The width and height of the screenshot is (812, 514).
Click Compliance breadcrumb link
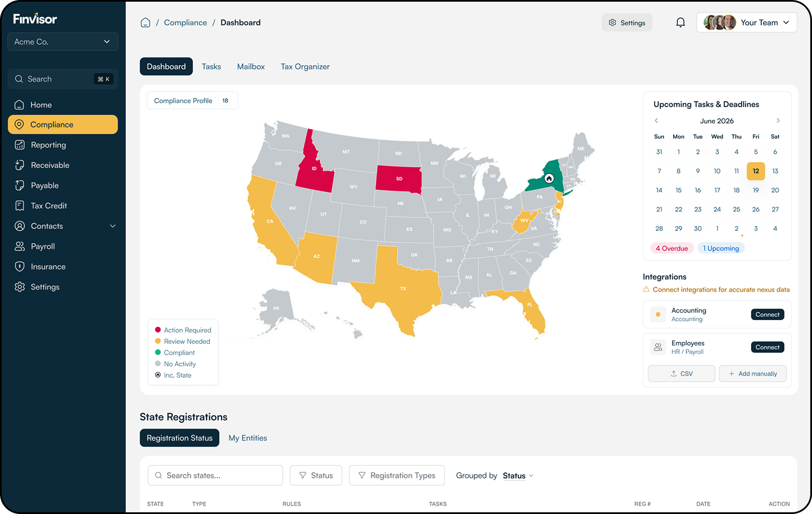click(x=186, y=23)
